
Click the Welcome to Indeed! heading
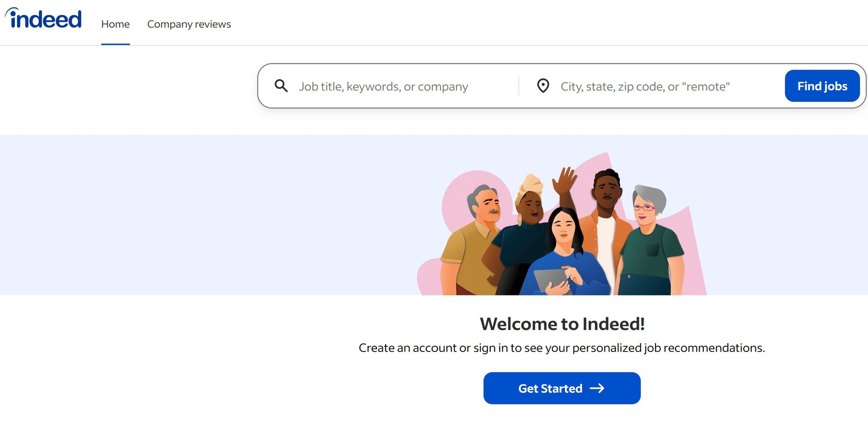click(562, 324)
